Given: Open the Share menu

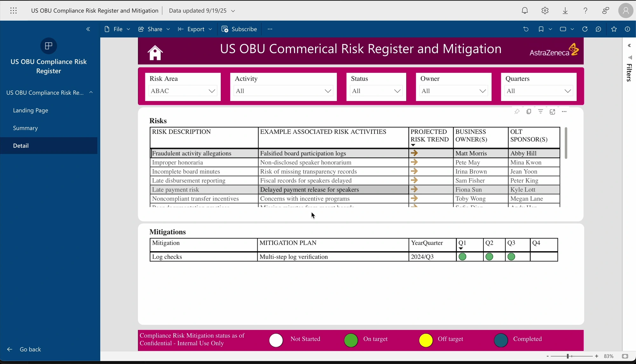Looking at the screenshot, I should coord(154,29).
